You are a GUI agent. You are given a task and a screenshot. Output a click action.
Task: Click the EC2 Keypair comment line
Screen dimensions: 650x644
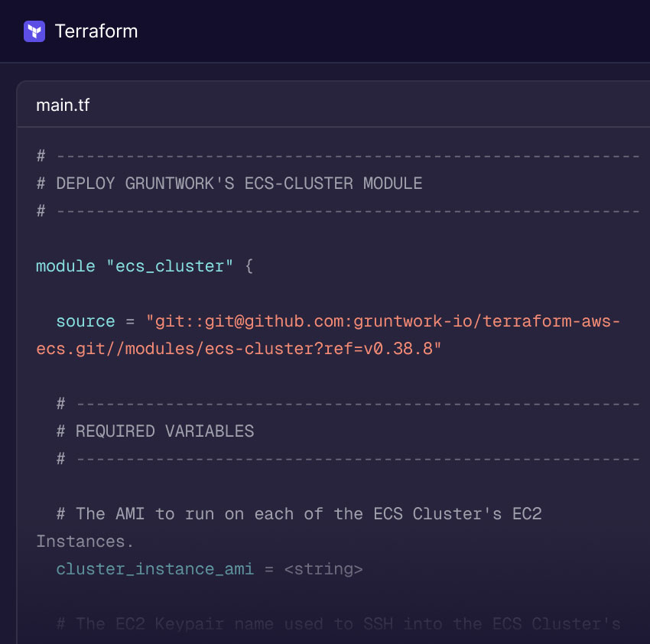338,623
